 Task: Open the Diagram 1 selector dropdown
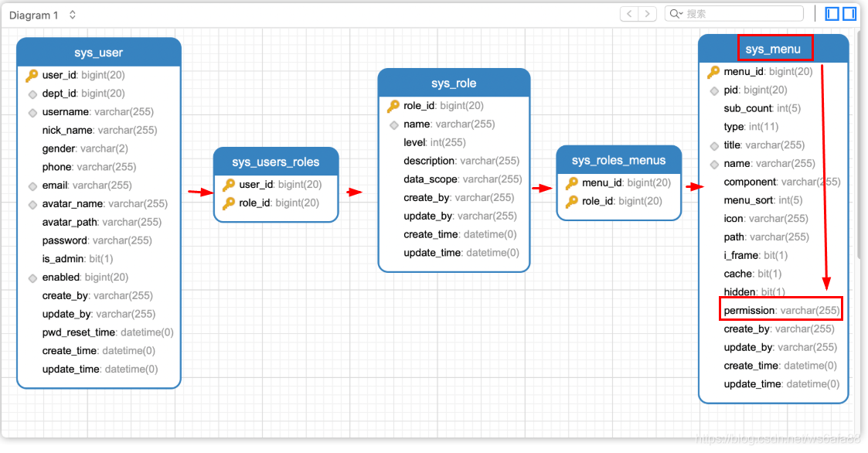click(x=43, y=15)
